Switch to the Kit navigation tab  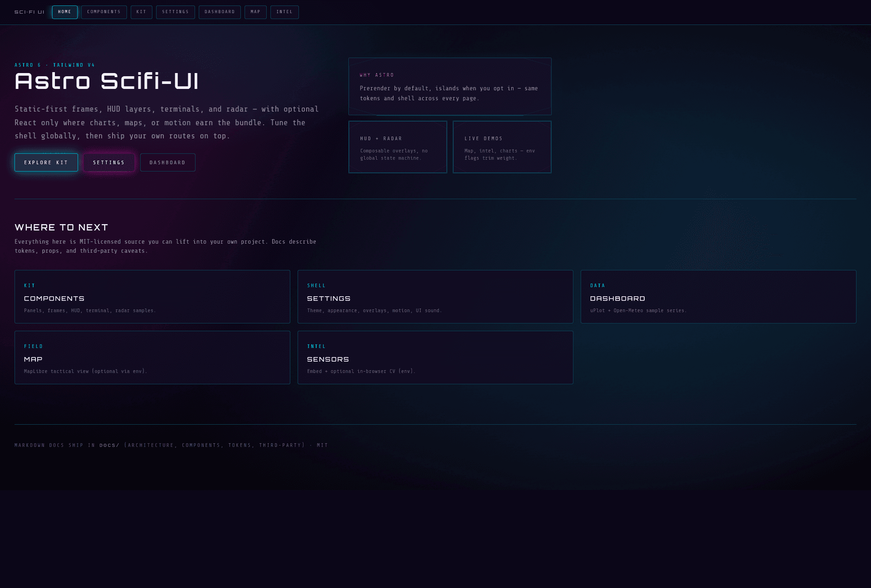point(142,12)
